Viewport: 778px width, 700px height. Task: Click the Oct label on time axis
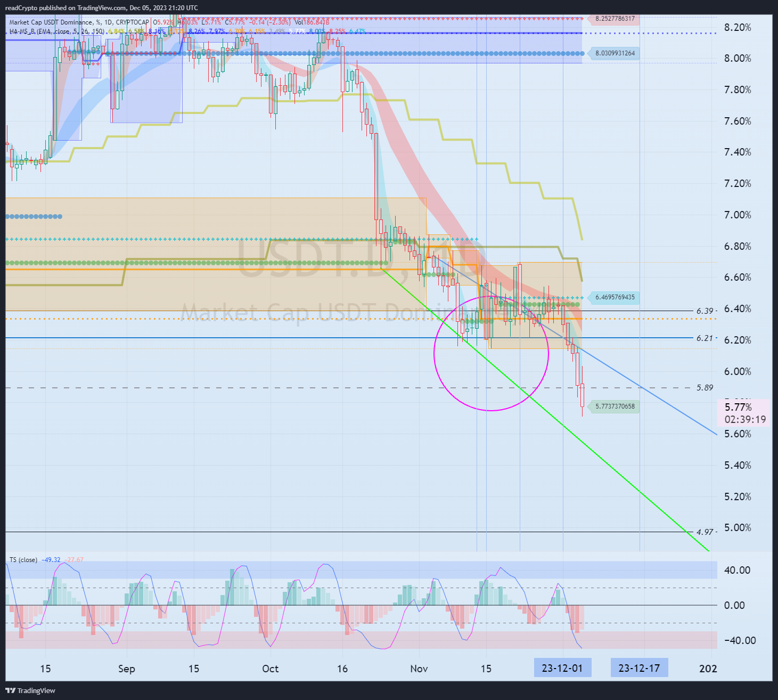click(270, 669)
